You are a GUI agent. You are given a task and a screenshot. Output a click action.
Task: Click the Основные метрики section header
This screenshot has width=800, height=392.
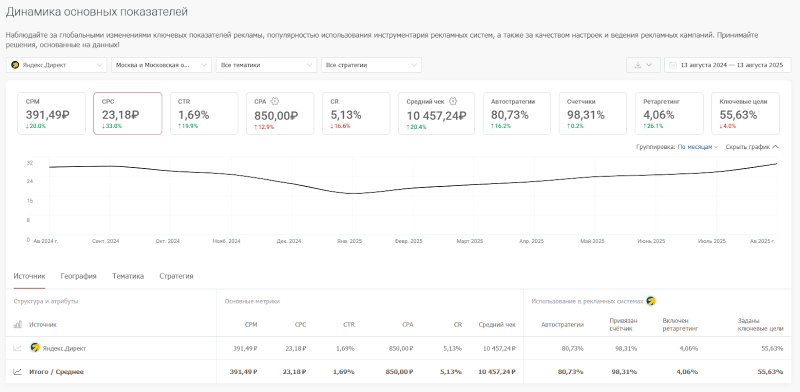[x=252, y=301]
